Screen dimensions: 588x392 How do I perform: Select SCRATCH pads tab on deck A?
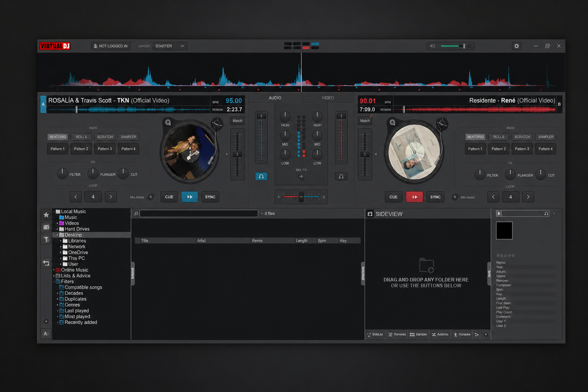[x=105, y=137]
